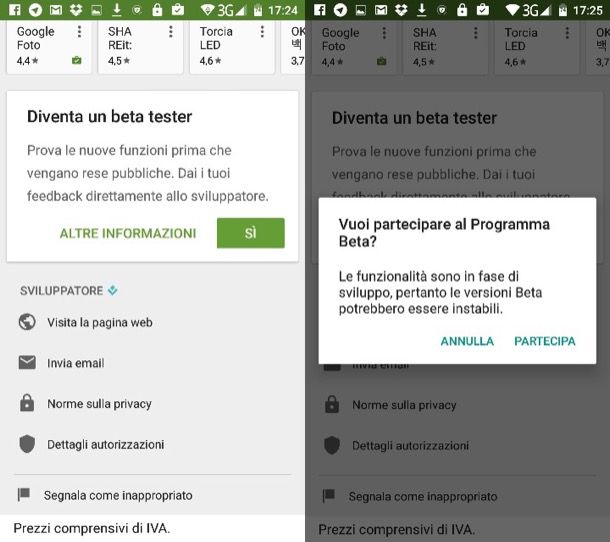Open the Google Foto app card on left screen
Screen dimensions: 610x542
(x=49, y=47)
